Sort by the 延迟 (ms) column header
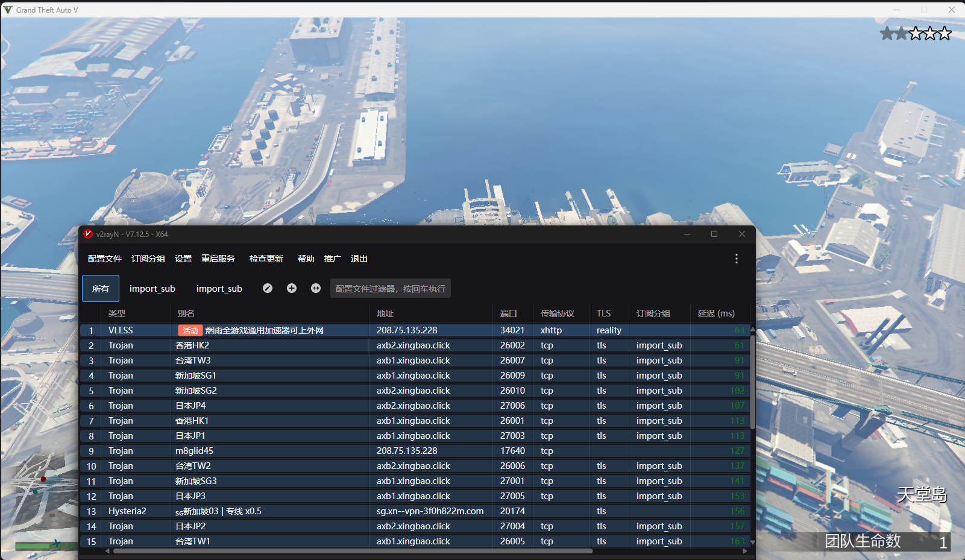The height and width of the screenshot is (560, 965). pyautogui.click(x=720, y=313)
